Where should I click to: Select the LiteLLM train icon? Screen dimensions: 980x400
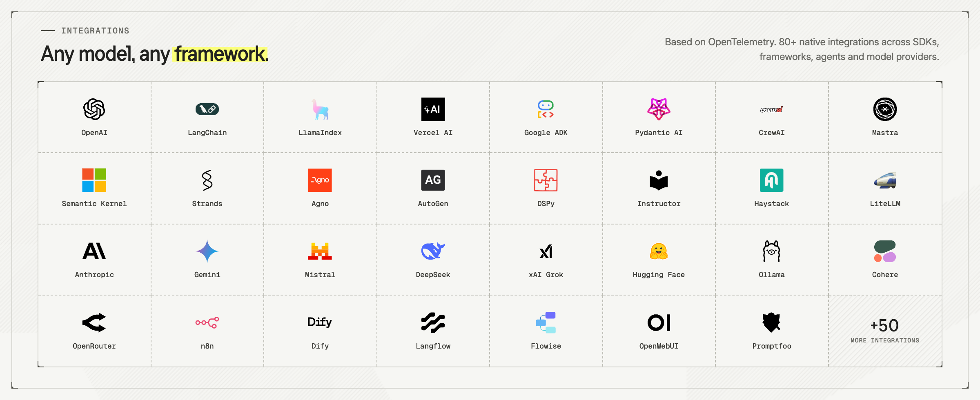tap(885, 180)
